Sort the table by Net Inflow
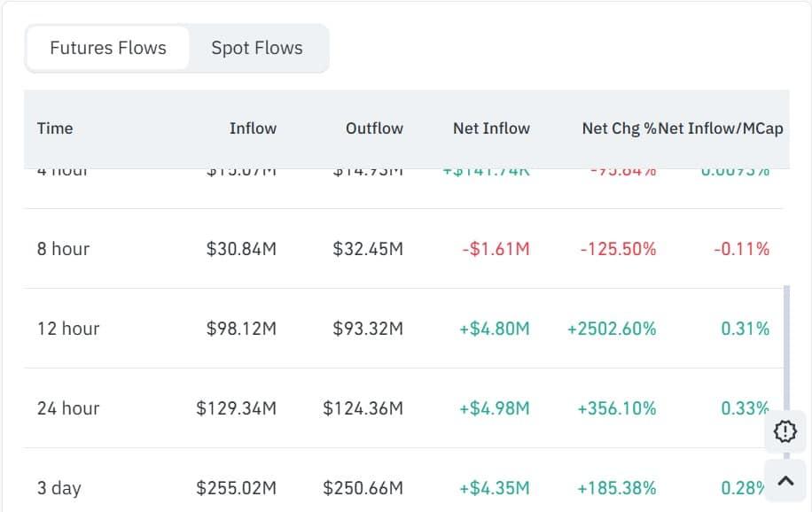Screen dimensions: 812x512 (491, 128)
